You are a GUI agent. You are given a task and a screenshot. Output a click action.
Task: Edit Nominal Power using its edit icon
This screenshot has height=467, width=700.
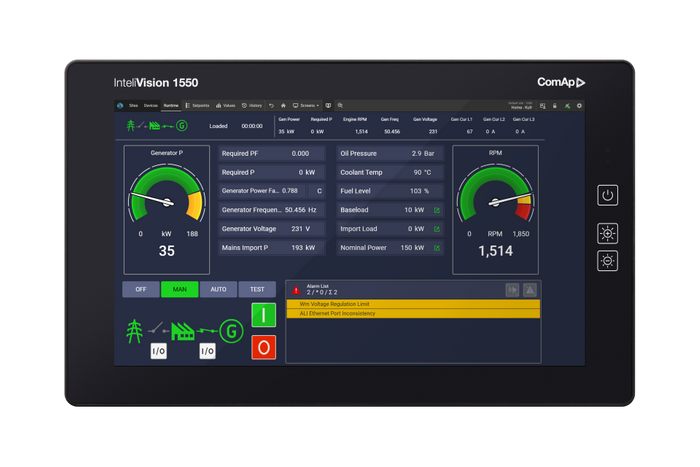pyautogui.click(x=436, y=247)
